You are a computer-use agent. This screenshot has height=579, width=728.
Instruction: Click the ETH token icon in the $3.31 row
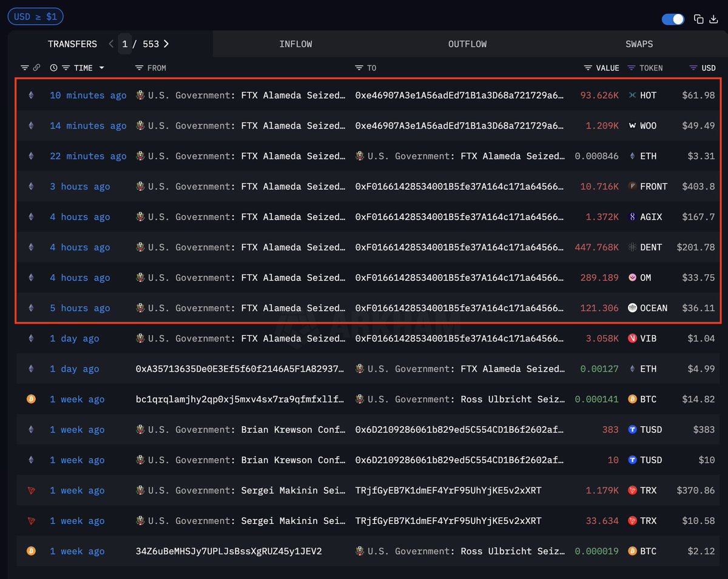[633, 156]
